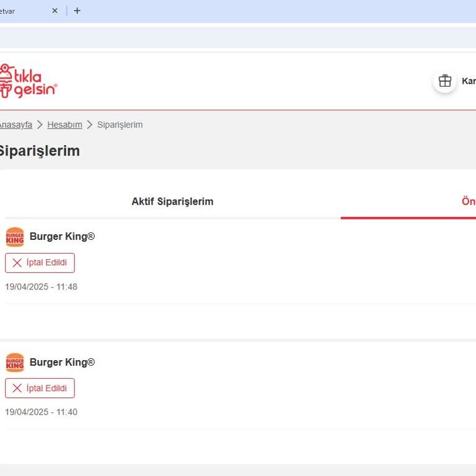Open Hesabım breadcrumb link
The image size is (476, 476).
click(64, 125)
